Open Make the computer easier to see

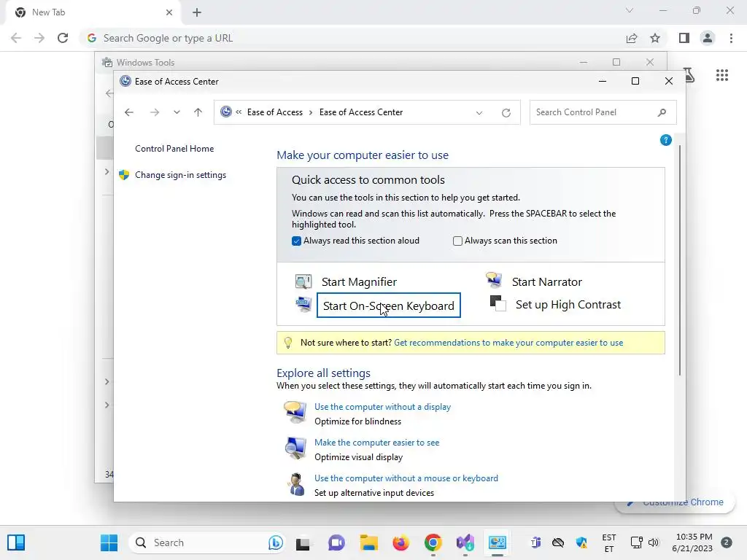point(377,443)
